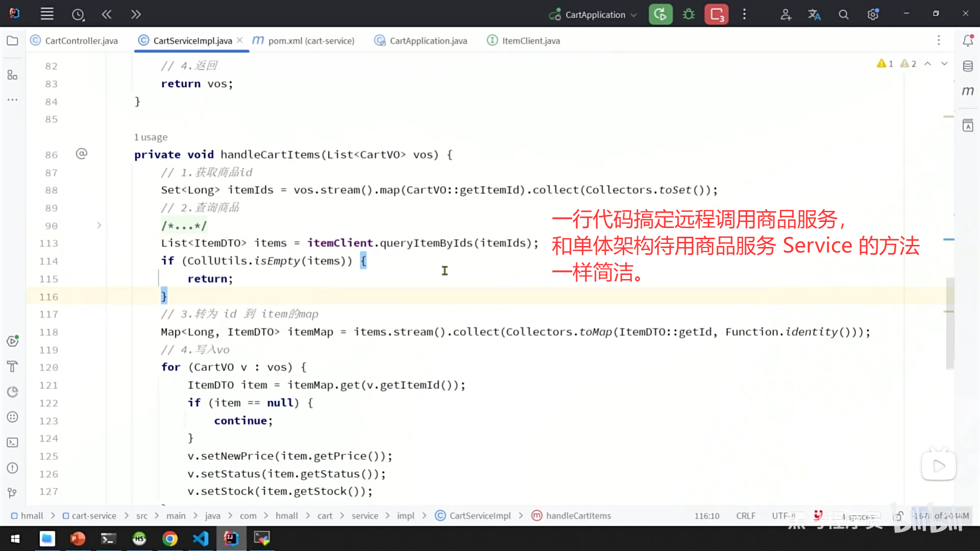Click the Search Everywhere magnifier
The image size is (980, 551).
point(843,15)
